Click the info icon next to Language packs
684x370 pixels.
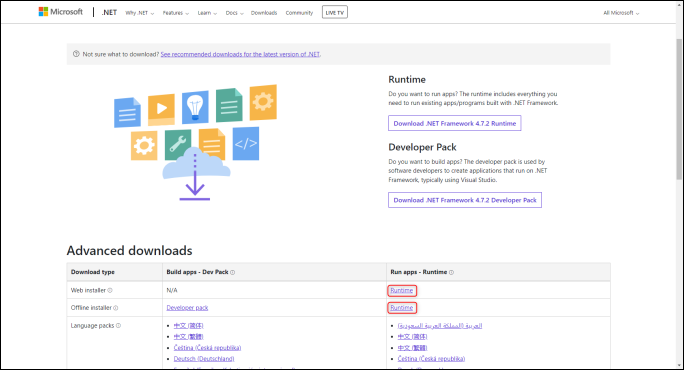pyautogui.click(x=118, y=325)
